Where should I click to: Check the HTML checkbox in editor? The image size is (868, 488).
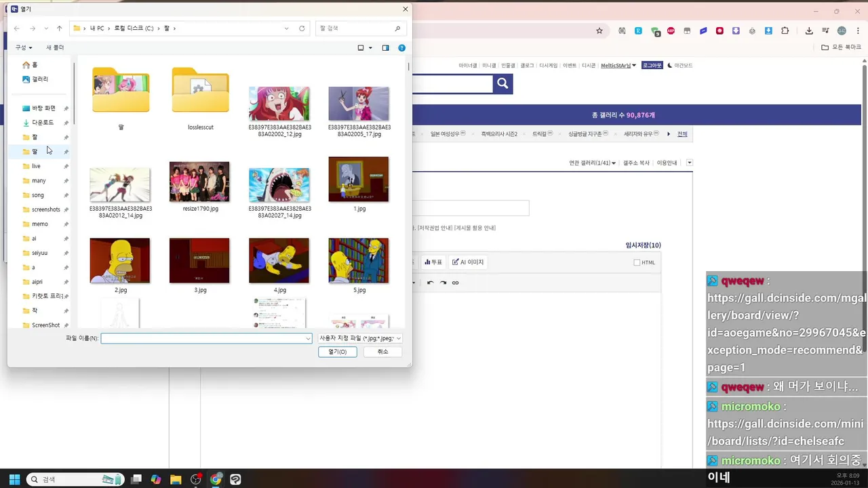pos(637,262)
